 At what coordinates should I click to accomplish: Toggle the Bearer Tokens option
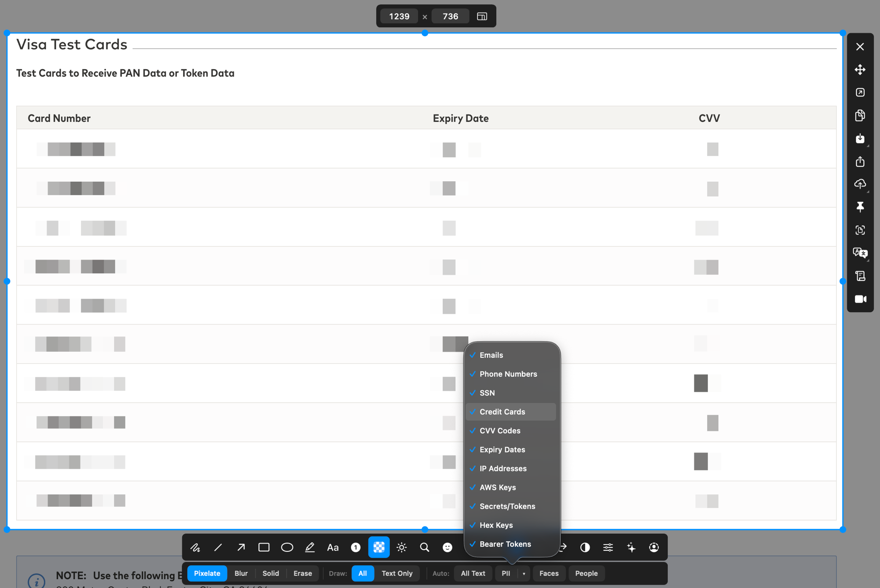coord(511,544)
